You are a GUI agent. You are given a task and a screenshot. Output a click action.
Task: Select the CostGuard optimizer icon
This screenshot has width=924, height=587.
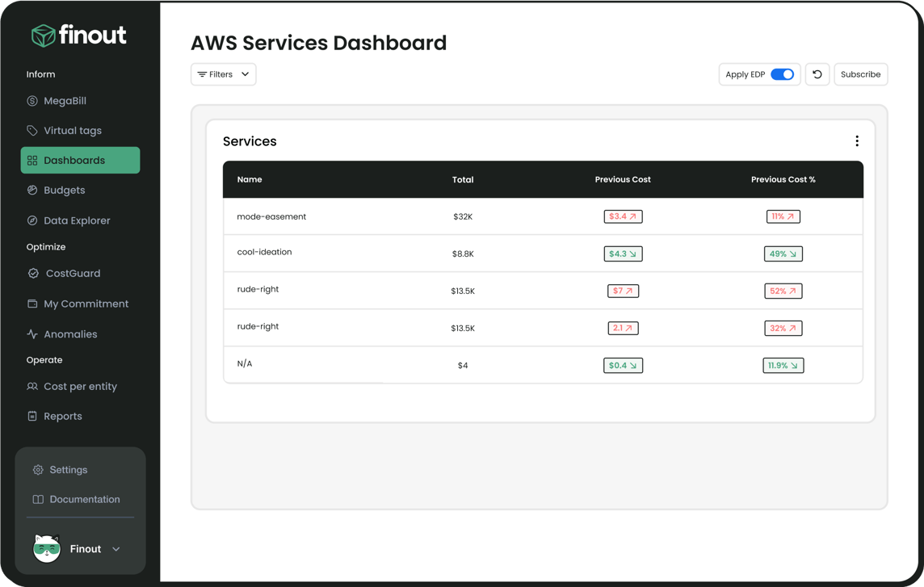(x=33, y=273)
